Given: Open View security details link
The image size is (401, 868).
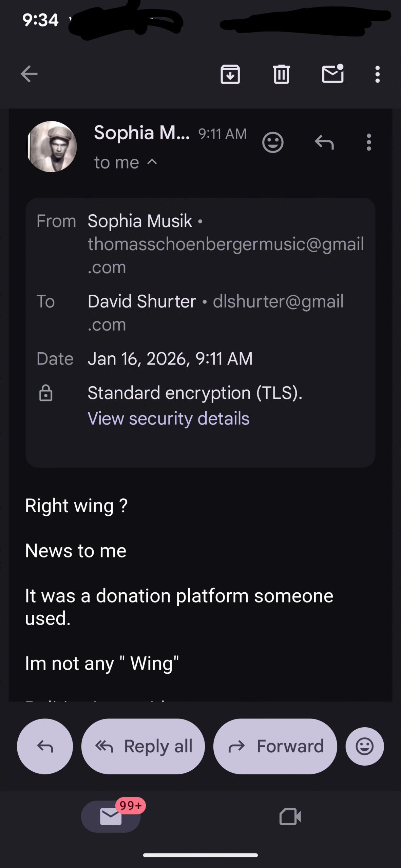Looking at the screenshot, I should pyautogui.click(x=168, y=418).
